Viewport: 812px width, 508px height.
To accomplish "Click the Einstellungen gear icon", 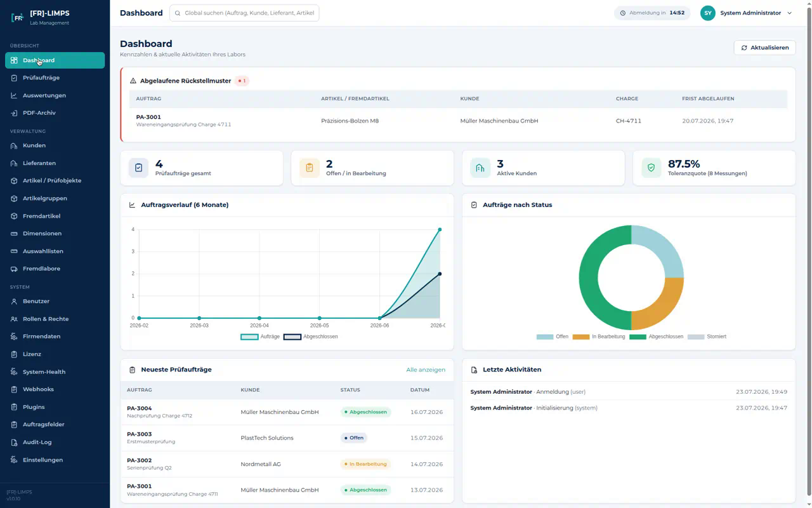I will [x=14, y=460].
